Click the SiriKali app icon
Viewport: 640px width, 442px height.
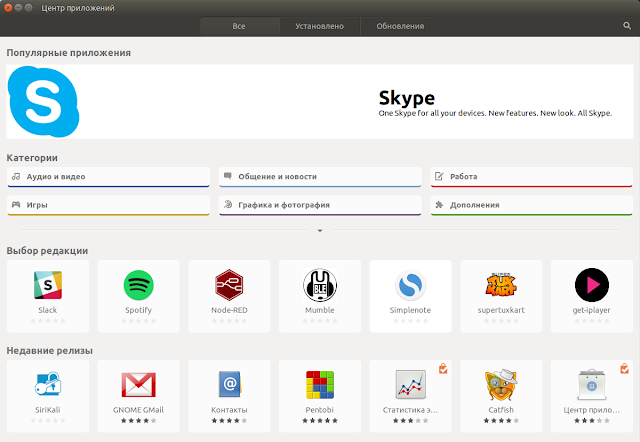48,384
